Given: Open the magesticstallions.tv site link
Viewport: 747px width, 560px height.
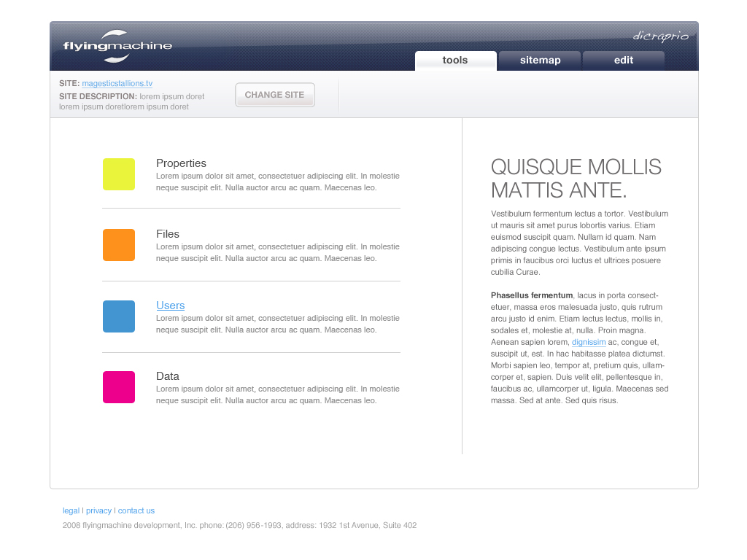Looking at the screenshot, I should tap(117, 83).
